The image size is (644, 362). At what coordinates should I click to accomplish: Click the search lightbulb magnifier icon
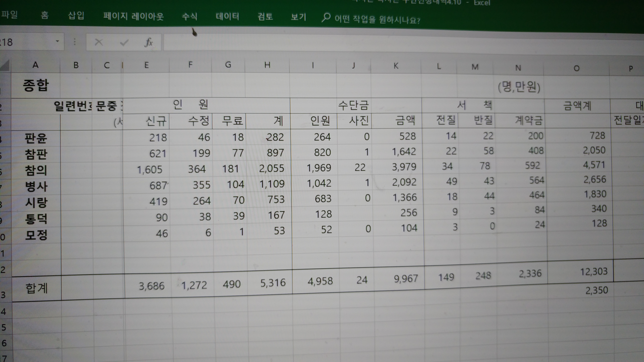[x=326, y=18]
